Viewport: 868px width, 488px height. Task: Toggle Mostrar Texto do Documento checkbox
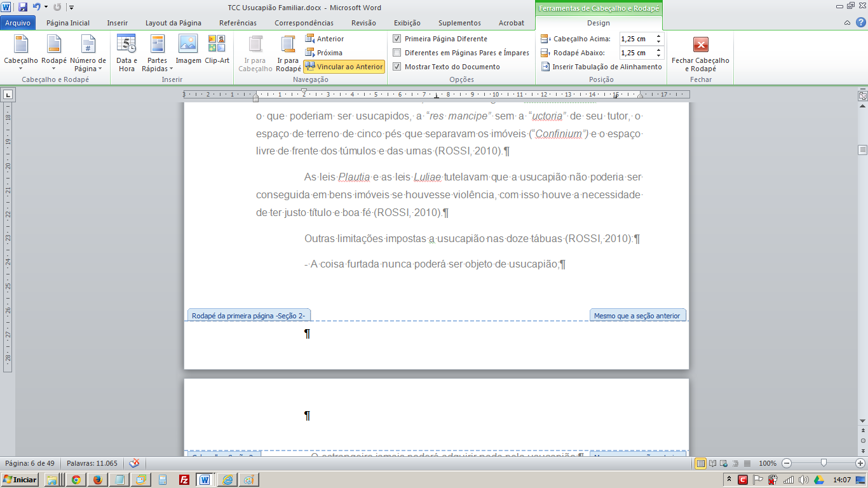(397, 67)
